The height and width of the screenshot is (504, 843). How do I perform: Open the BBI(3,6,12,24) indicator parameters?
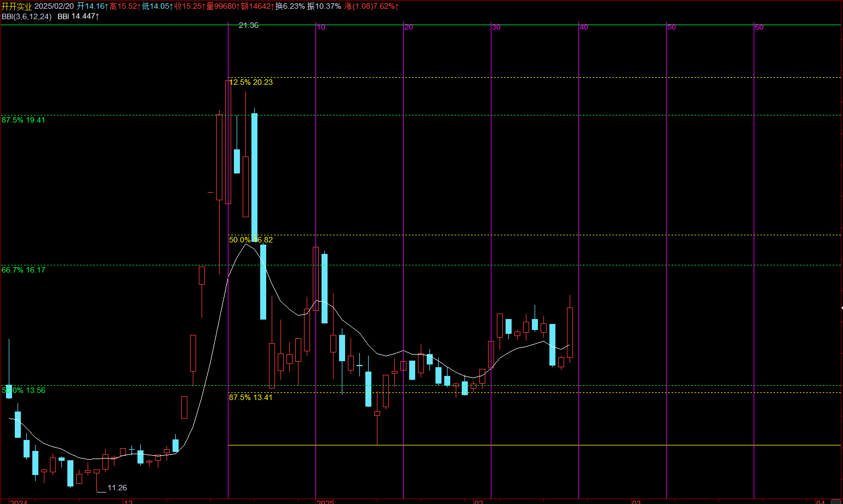tap(26, 16)
